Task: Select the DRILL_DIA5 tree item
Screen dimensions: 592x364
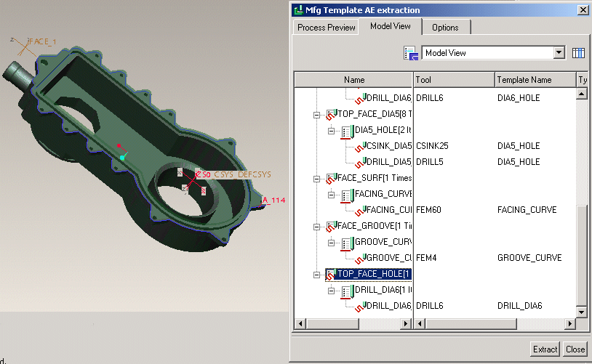Action: (x=387, y=162)
